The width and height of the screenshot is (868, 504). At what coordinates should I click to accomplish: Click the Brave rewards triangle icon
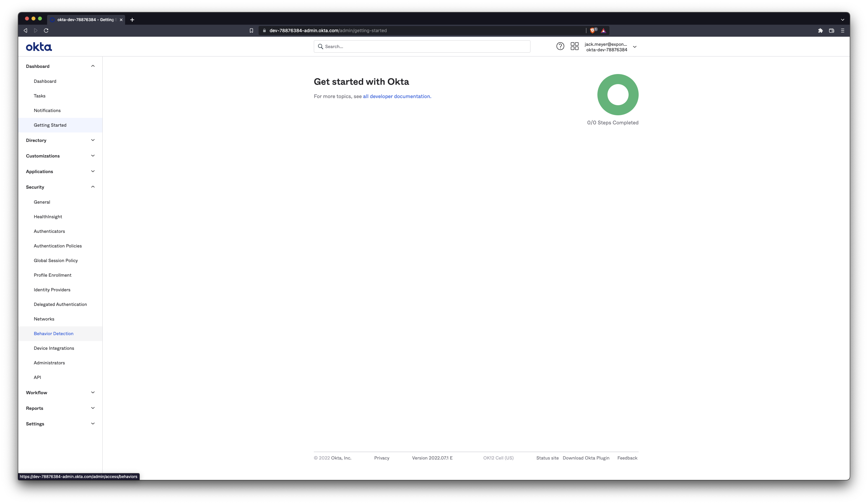[604, 30]
